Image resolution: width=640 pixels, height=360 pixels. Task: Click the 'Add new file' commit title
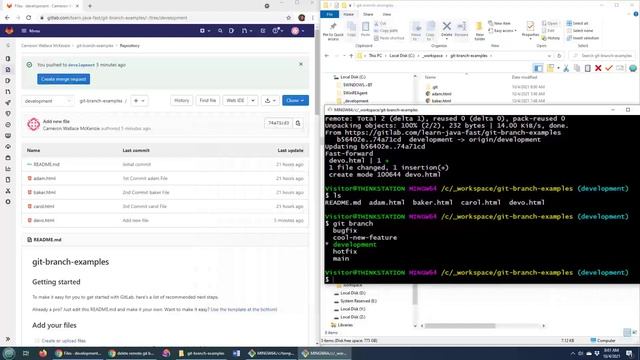coord(56,121)
